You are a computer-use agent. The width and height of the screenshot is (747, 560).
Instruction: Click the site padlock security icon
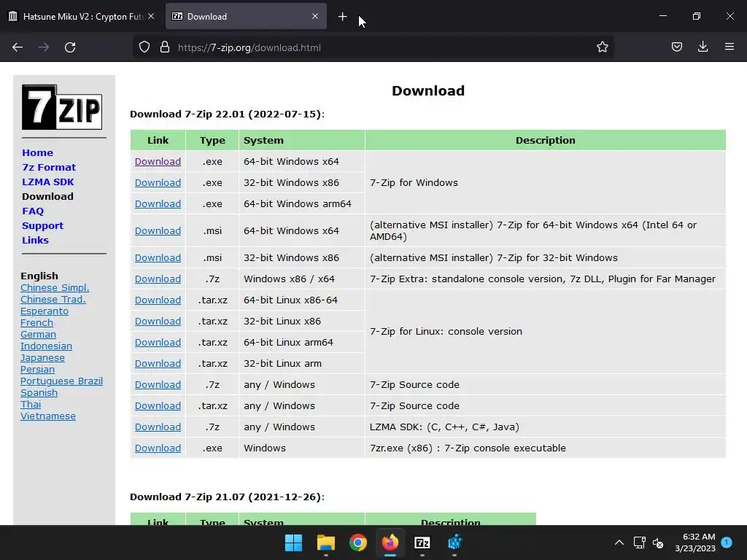[165, 47]
